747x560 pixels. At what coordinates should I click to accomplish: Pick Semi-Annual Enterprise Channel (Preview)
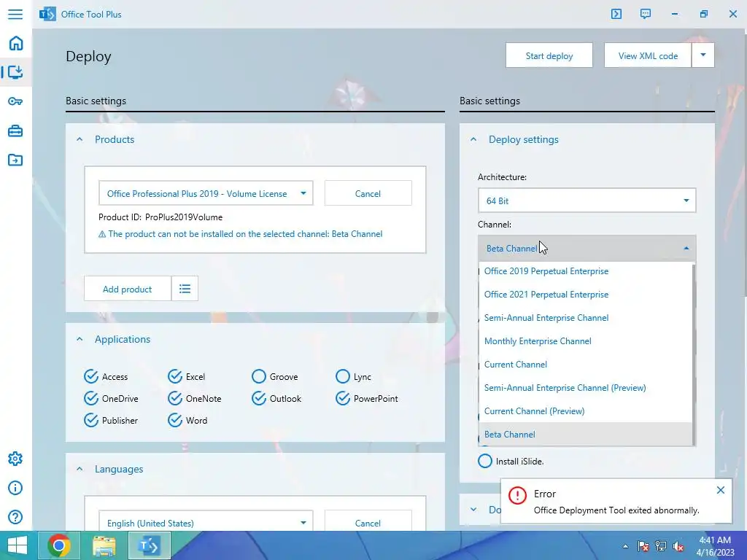pos(586,388)
